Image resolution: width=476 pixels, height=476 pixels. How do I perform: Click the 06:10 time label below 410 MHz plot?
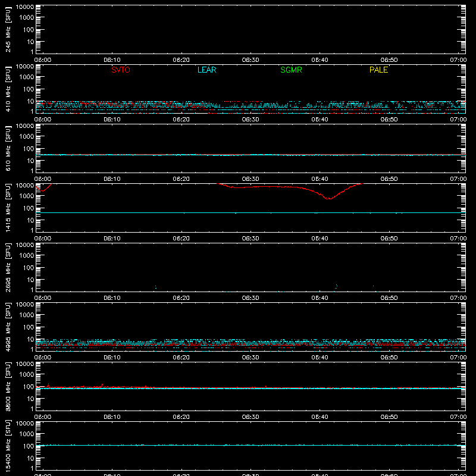coord(112,120)
